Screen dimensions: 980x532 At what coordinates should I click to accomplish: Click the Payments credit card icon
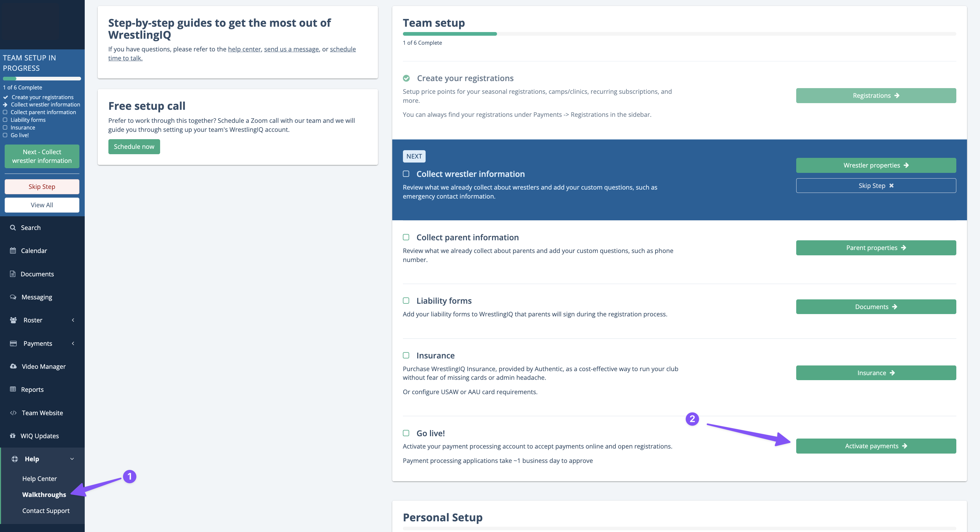(x=13, y=343)
